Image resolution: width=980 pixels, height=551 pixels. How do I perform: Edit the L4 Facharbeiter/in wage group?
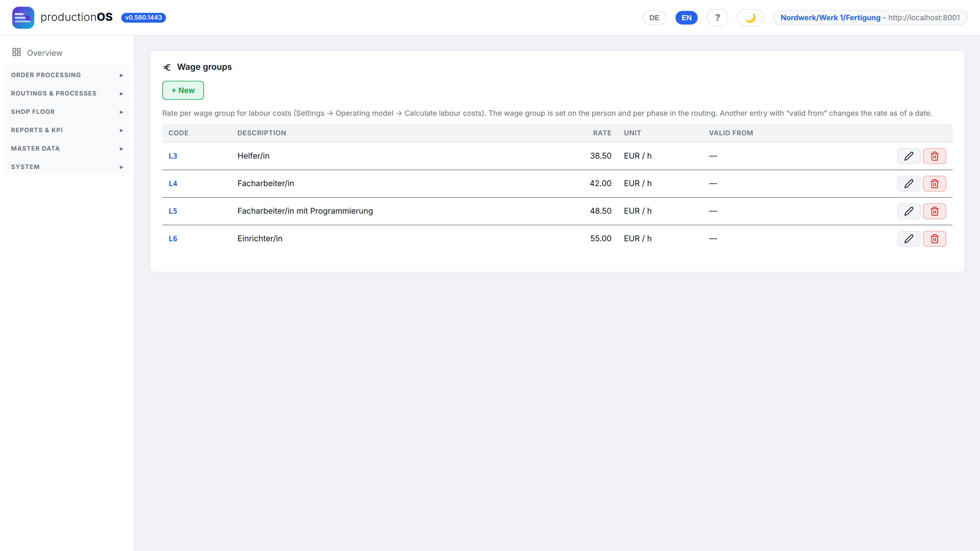pyautogui.click(x=908, y=184)
